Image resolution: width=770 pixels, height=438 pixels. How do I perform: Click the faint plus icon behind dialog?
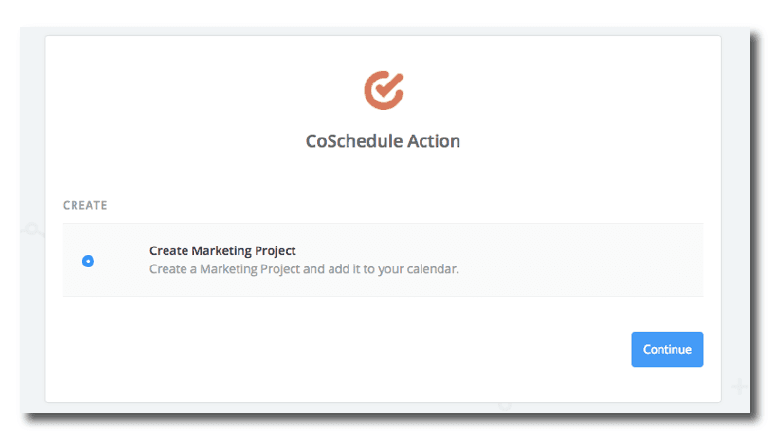pyautogui.click(x=739, y=387)
